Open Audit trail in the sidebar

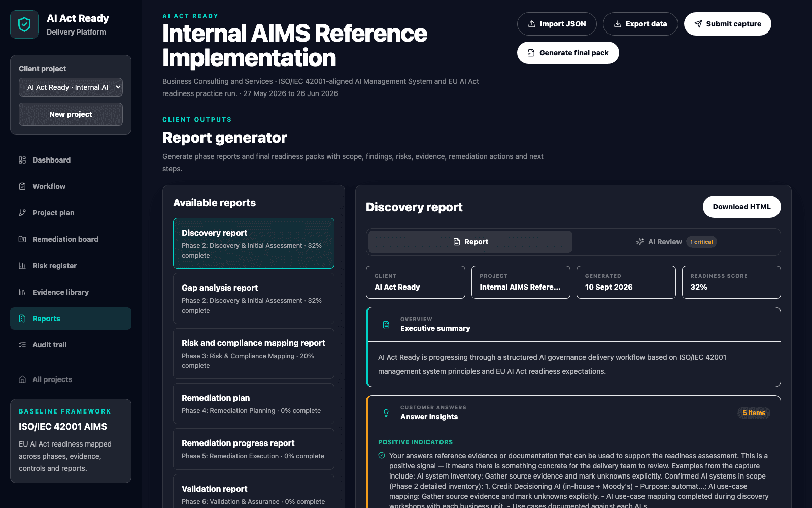[x=71, y=345]
